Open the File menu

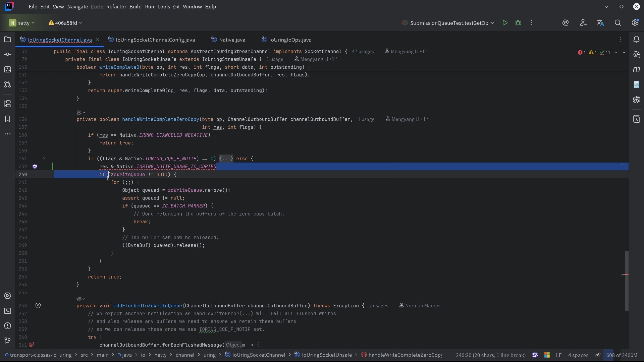tap(33, 7)
